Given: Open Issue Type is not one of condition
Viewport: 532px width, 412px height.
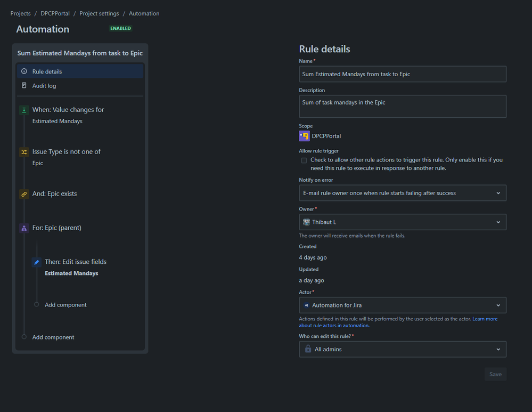Looking at the screenshot, I should 66,152.
